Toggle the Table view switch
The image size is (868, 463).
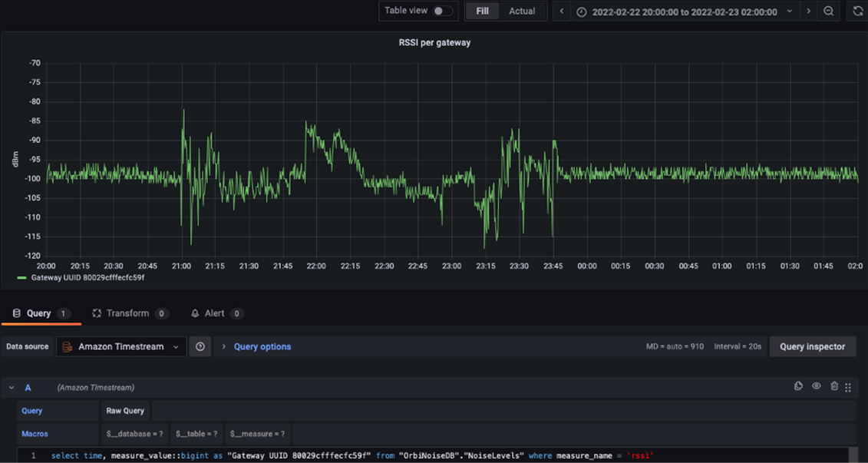[x=442, y=11]
